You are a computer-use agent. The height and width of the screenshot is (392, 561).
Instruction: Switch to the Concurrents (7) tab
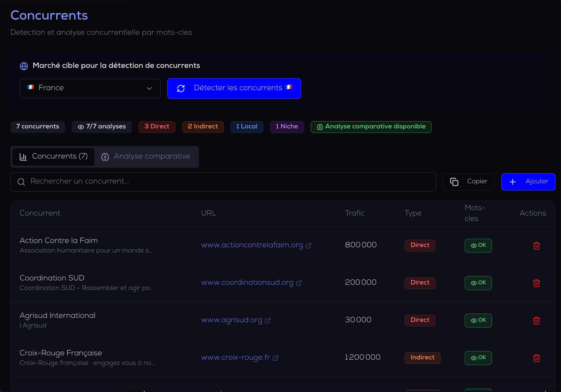pyautogui.click(x=53, y=157)
